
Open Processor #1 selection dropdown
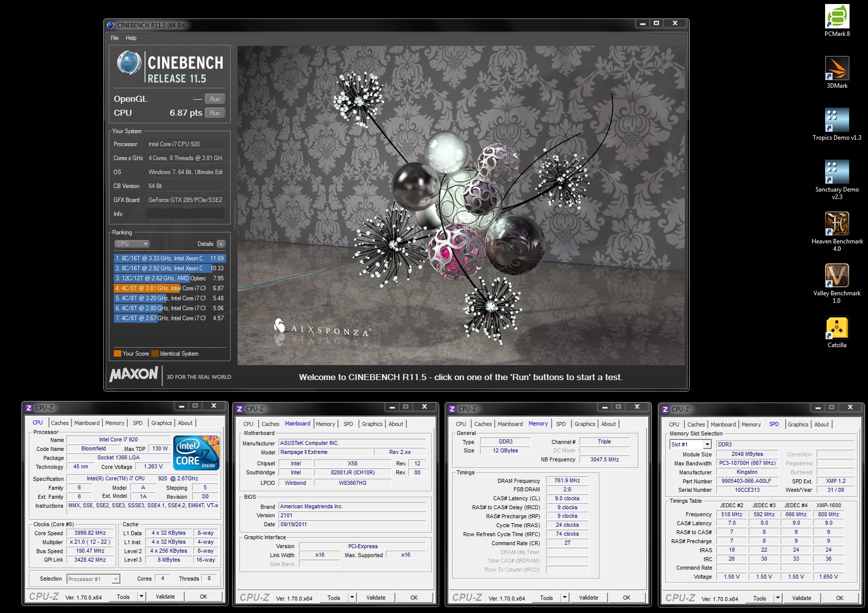[x=93, y=579]
